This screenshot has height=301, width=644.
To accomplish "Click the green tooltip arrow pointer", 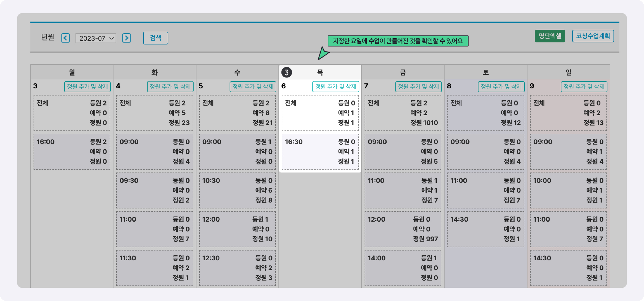I will (x=323, y=53).
